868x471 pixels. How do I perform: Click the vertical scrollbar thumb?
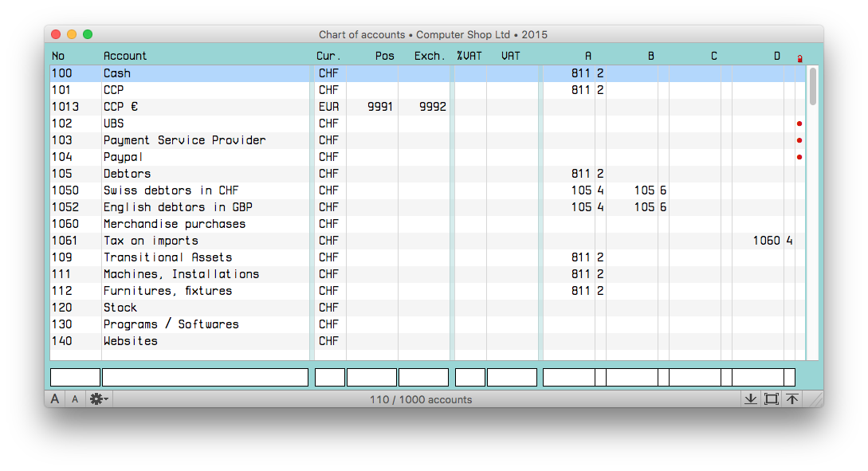tap(813, 86)
